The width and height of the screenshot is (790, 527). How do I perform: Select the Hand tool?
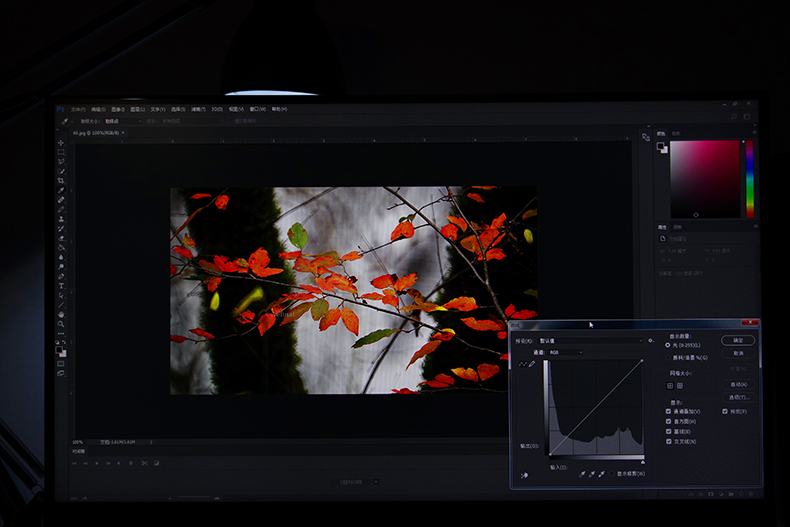click(x=61, y=314)
